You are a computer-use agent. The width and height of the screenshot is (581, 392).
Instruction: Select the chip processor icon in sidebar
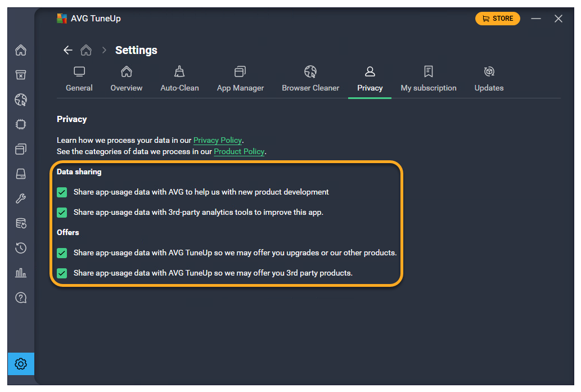click(x=21, y=124)
